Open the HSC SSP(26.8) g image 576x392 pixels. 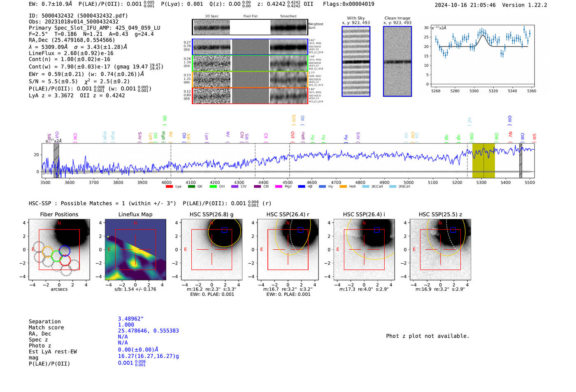pos(211,249)
